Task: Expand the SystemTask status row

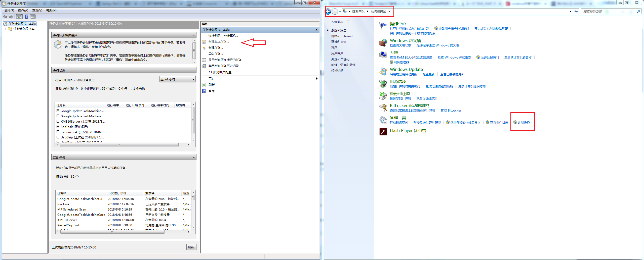Action: click(58, 132)
